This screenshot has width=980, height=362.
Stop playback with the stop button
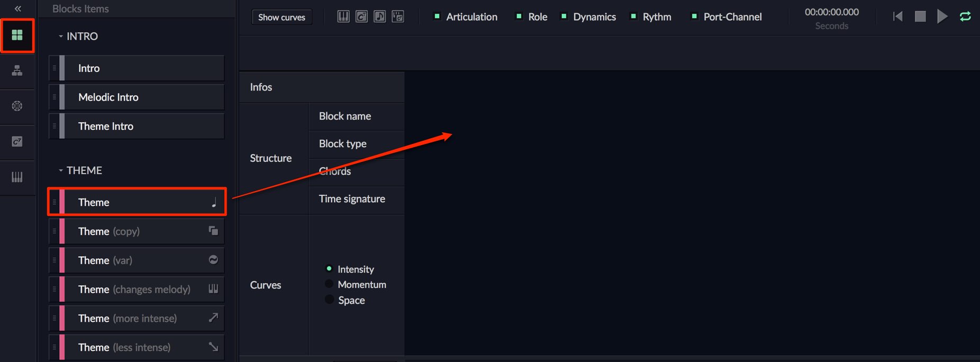coord(920,16)
